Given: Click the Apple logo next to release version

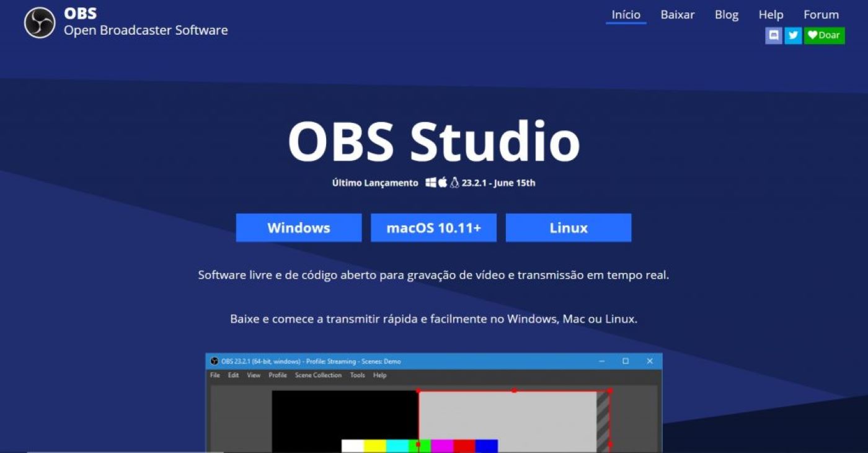Looking at the screenshot, I should pyautogui.click(x=443, y=182).
